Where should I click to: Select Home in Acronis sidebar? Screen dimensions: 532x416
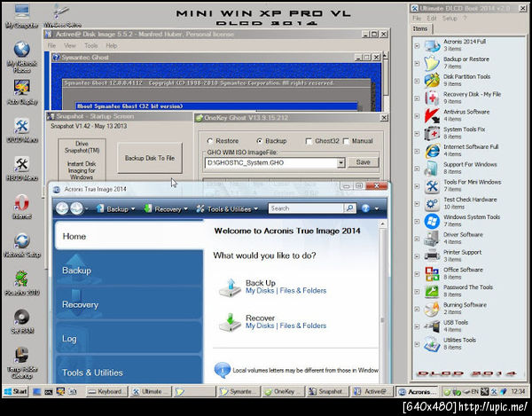coord(129,236)
